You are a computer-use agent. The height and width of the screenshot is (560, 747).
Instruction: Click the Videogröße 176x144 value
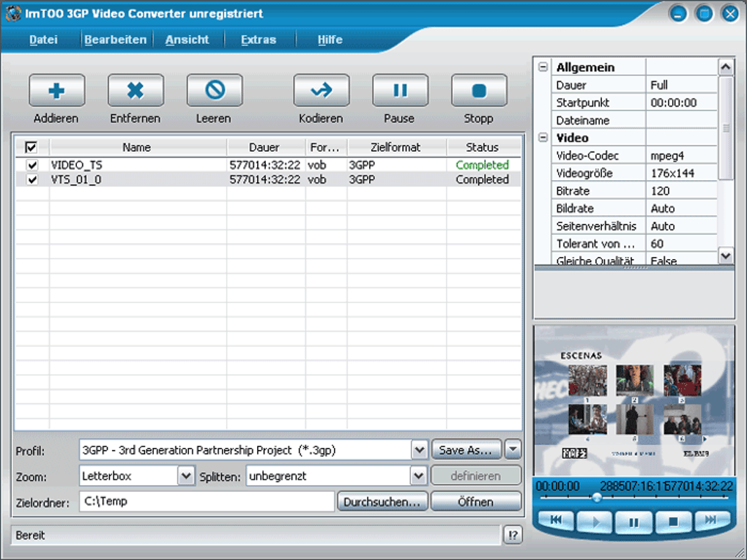tap(681, 173)
